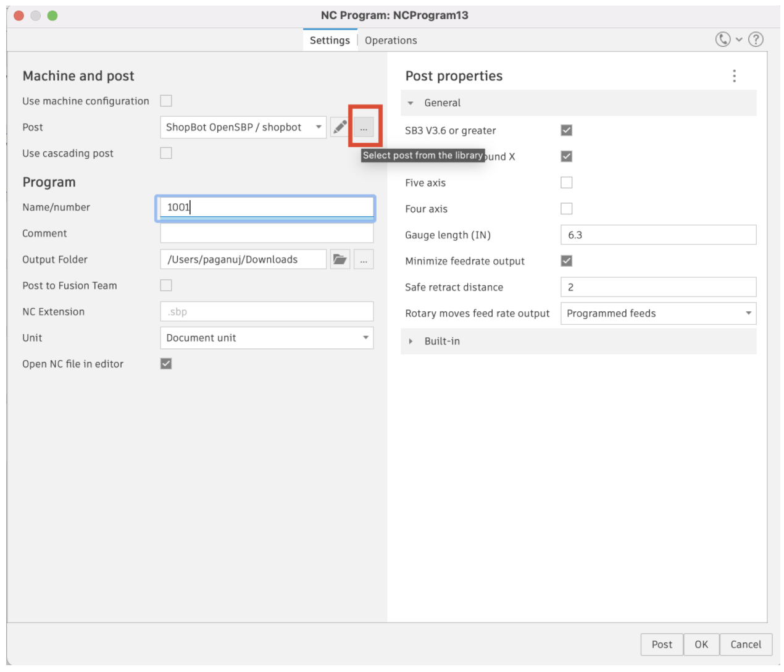Click in the Comment input field

[x=266, y=233]
